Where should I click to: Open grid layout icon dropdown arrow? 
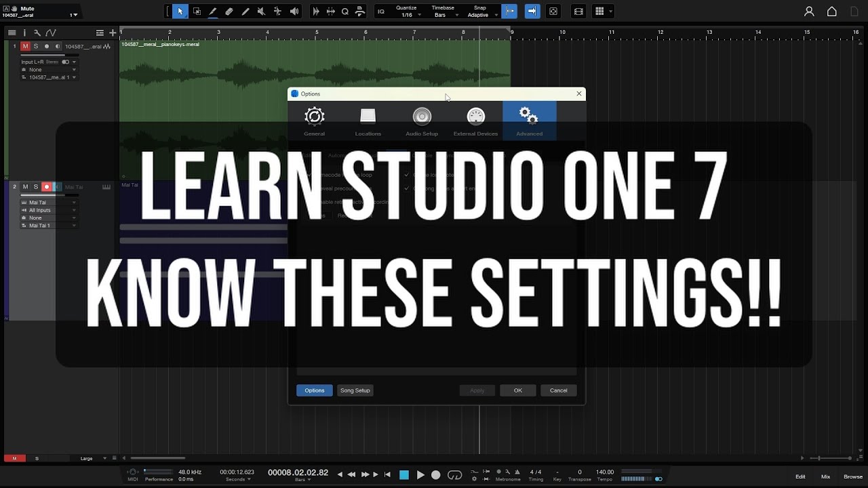click(x=610, y=12)
